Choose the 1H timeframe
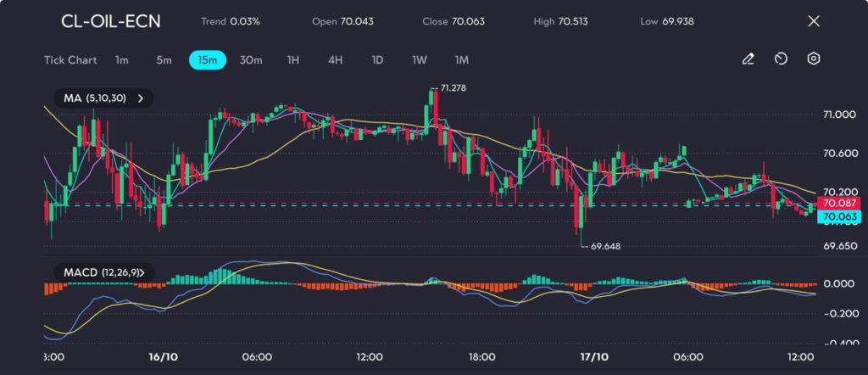Viewport: 868px width, 375px height. click(293, 60)
